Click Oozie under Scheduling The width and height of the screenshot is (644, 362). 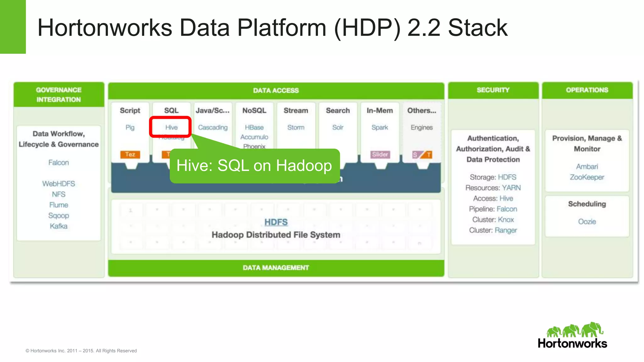[x=587, y=222]
